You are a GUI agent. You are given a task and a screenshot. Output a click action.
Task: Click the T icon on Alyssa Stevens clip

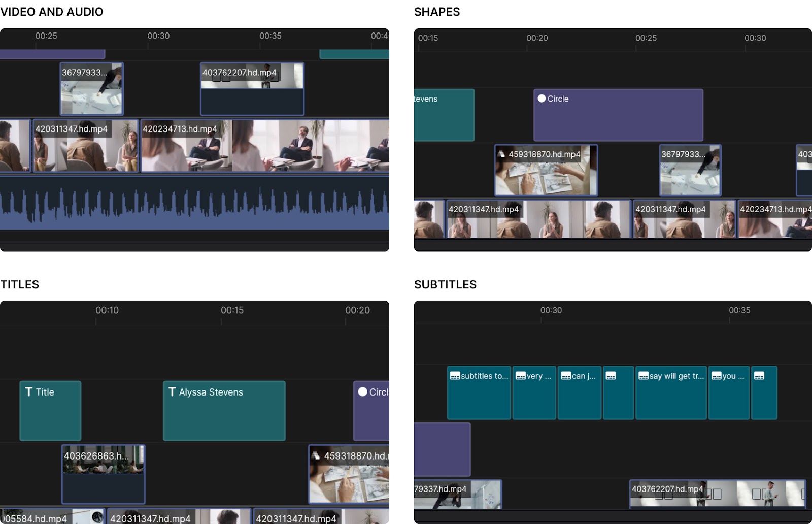point(172,392)
